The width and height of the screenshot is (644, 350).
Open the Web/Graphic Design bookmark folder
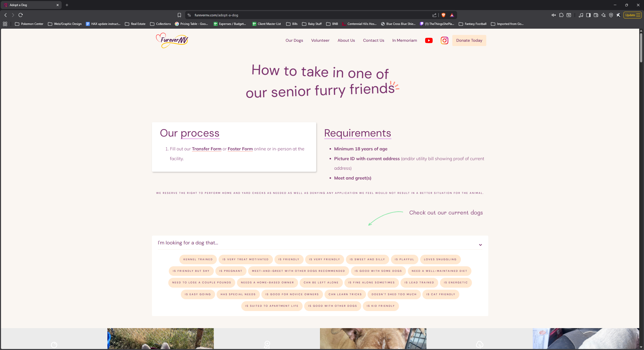coord(65,24)
